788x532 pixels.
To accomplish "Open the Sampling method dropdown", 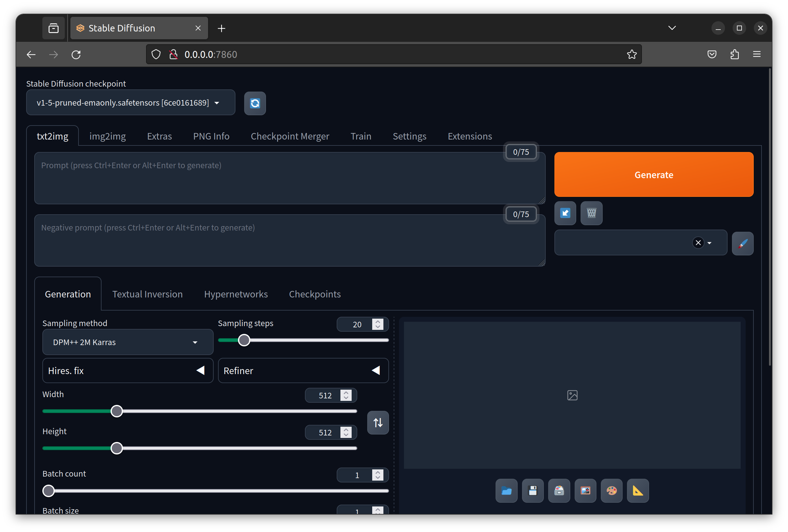I will click(x=127, y=342).
